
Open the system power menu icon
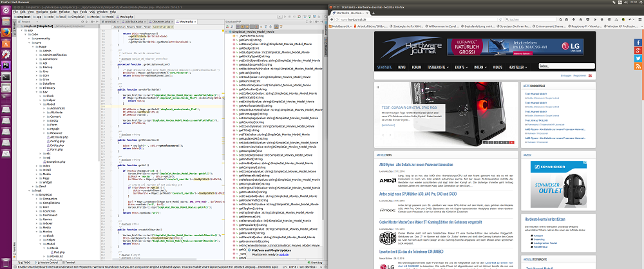coord(640,2)
